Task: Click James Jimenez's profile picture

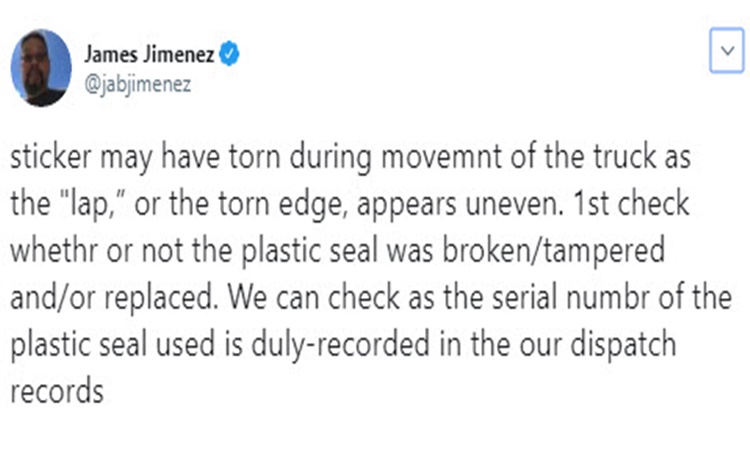Action: click(41, 67)
